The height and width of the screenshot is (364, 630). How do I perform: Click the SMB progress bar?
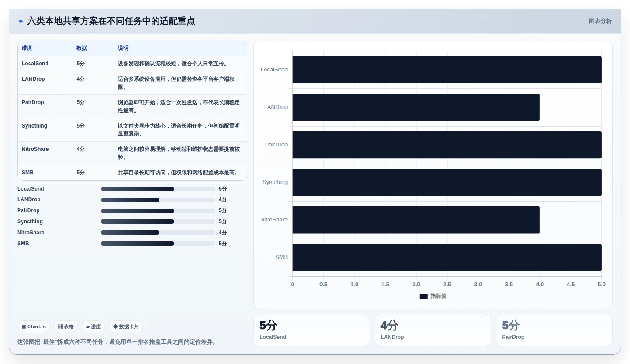click(158, 244)
